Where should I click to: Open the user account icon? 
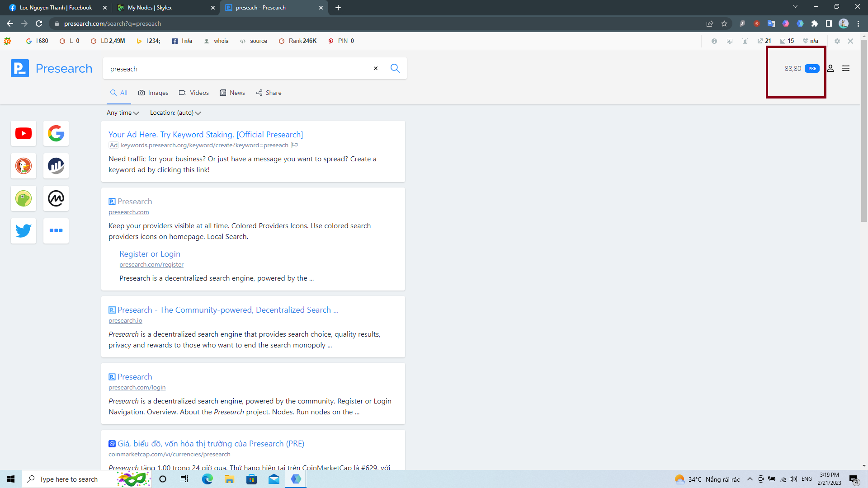tap(830, 68)
